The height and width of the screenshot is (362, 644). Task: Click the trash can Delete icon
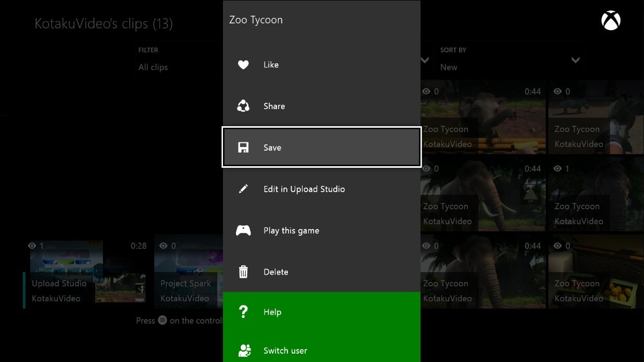click(x=243, y=272)
